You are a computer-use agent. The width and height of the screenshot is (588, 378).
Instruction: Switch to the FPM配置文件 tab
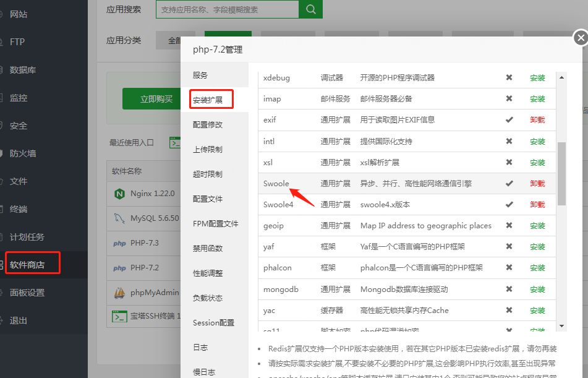pyautogui.click(x=216, y=224)
